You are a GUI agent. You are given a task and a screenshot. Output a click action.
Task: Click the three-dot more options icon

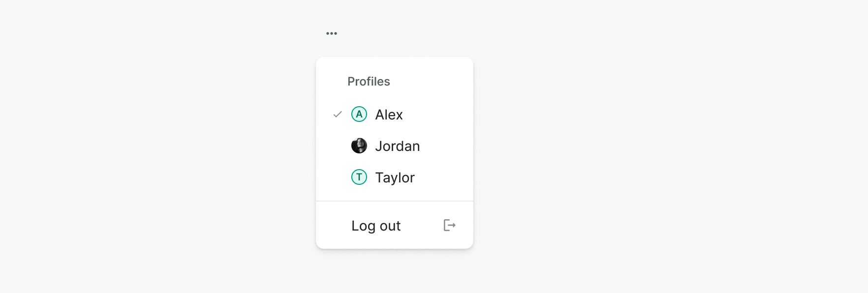[x=332, y=33]
